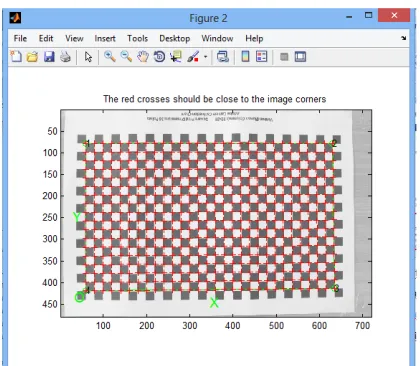The width and height of the screenshot is (420, 366).
Task: Click the MATLAB logo in the title bar
Action: coord(15,17)
